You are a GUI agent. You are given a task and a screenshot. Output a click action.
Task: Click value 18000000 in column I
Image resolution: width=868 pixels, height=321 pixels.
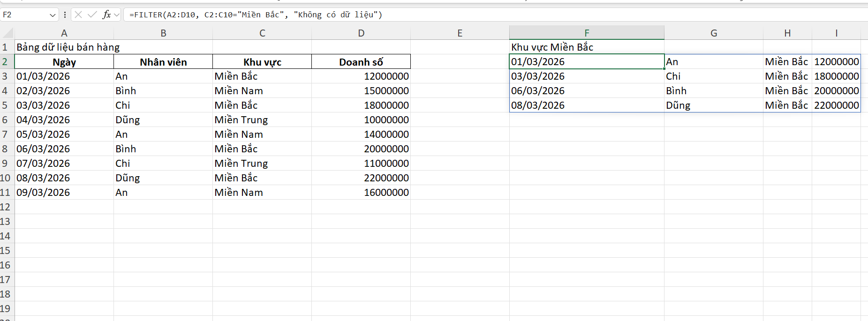[x=836, y=76]
